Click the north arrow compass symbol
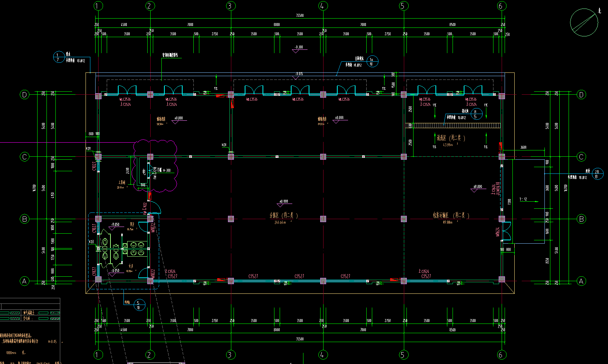Viewport: 608px width, 364px height. pyautogui.click(x=584, y=22)
